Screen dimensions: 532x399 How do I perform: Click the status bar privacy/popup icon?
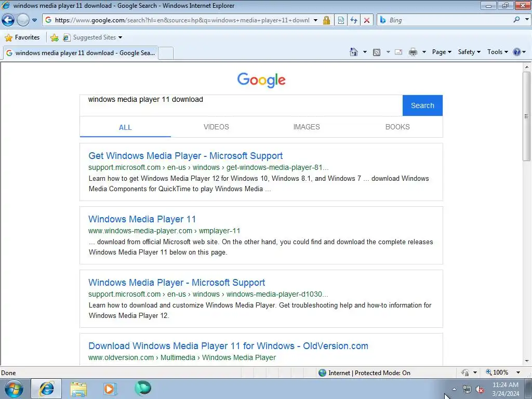(x=465, y=373)
